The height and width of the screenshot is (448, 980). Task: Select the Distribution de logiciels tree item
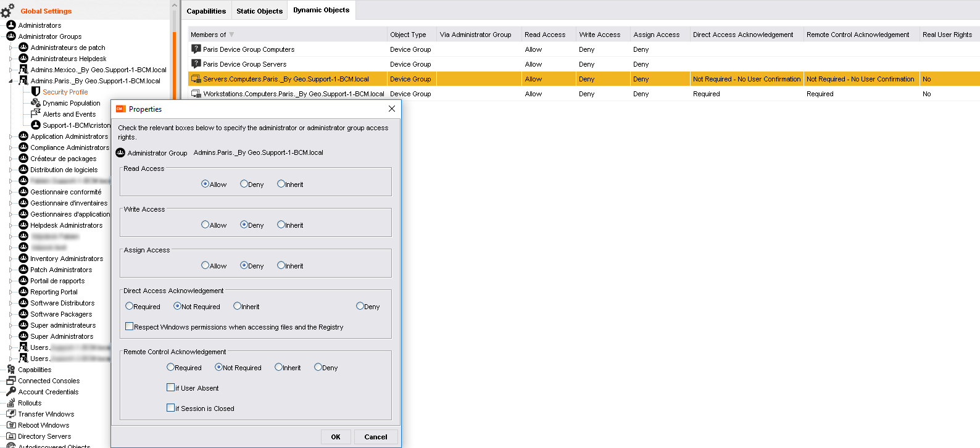(64, 170)
